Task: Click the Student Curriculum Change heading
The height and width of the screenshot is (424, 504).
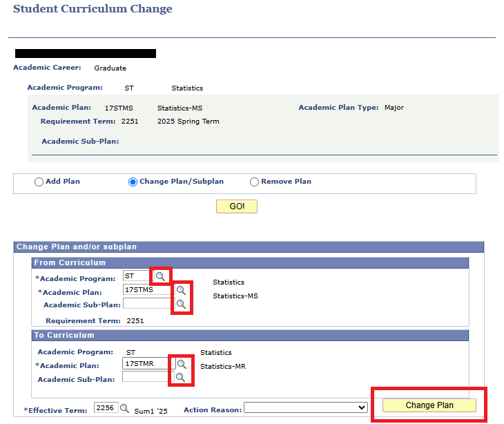Action: click(93, 9)
